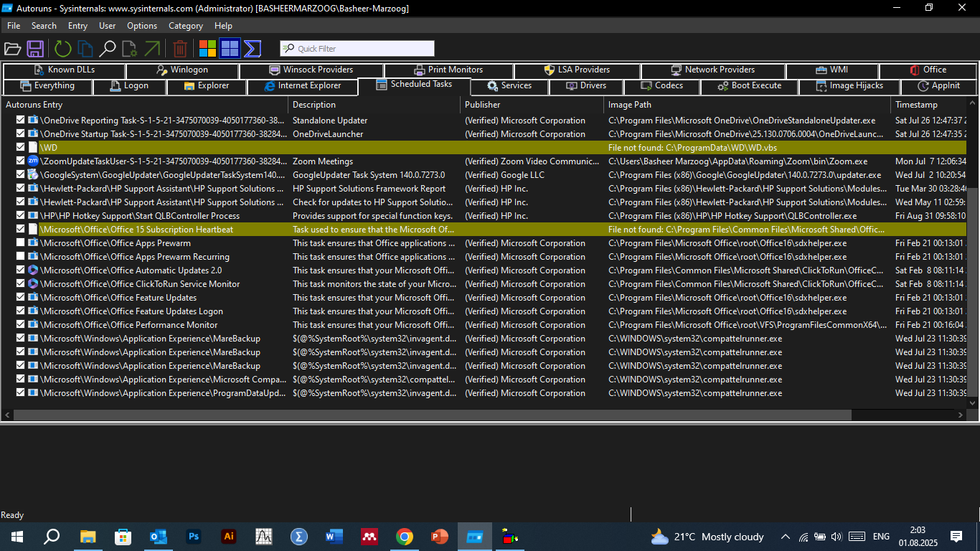Viewport: 980px width, 551px height.
Task: Switch to the Services tab
Action: (x=509, y=86)
